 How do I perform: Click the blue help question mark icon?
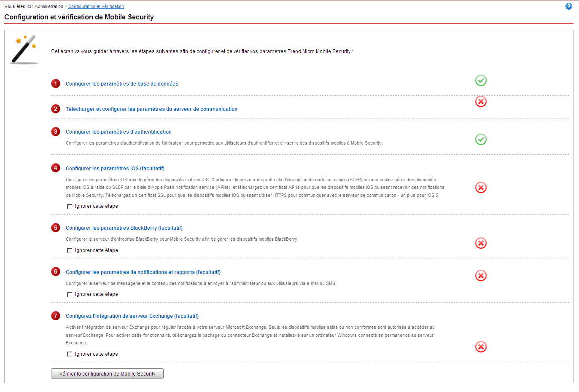pyautogui.click(x=568, y=6)
